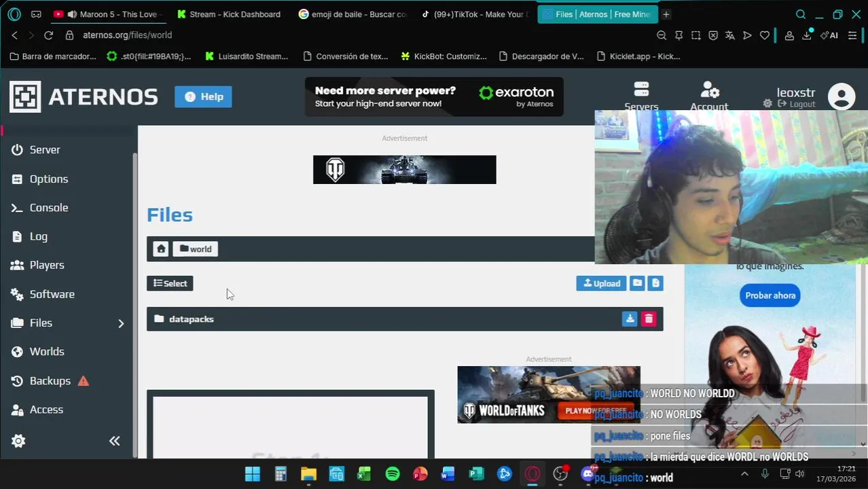Viewport: 868px width, 489px height.
Task: Click the translate page icon
Action: point(730,35)
